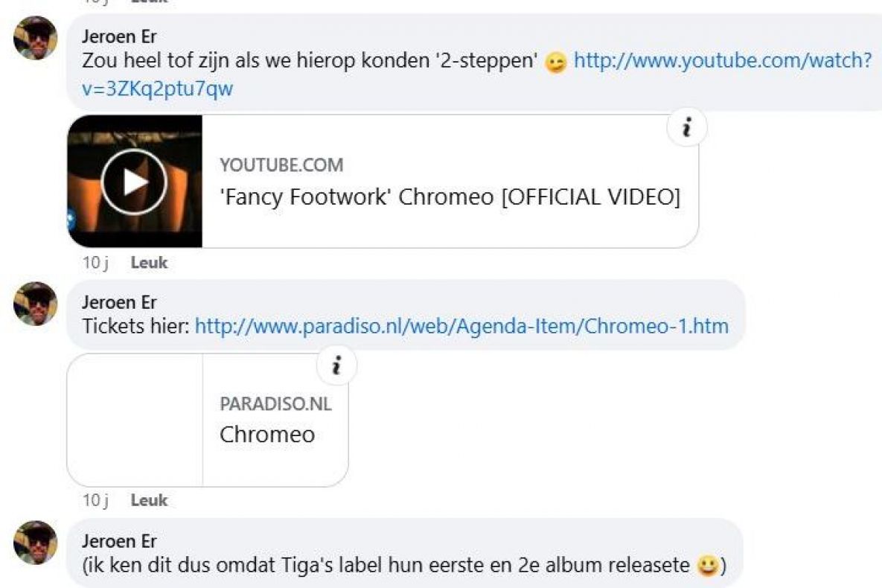The width and height of the screenshot is (882, 588).
Task: Click smiley emoji in Tiga's label comment
Action: tap(708, 565)
